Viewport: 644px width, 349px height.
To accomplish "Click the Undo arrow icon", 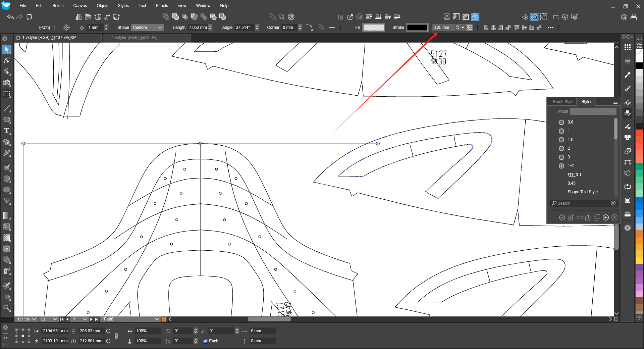I will pos(10,17).
